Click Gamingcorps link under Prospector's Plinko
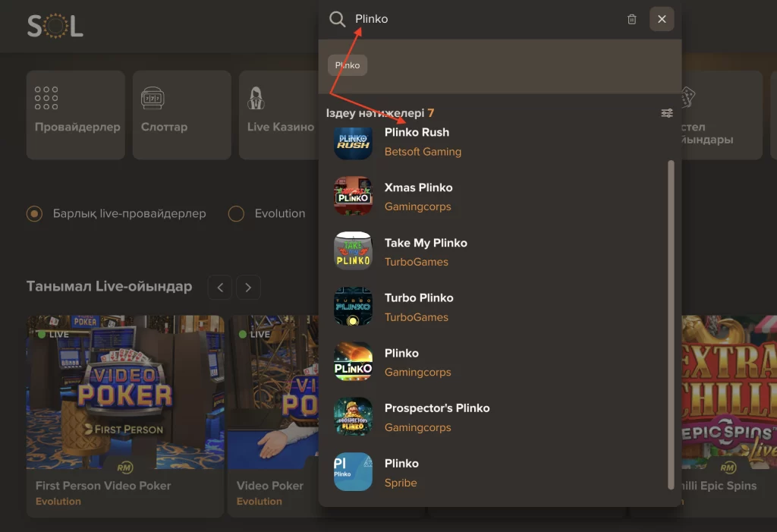This screenshot has height=532, width=777. [418, 427]
